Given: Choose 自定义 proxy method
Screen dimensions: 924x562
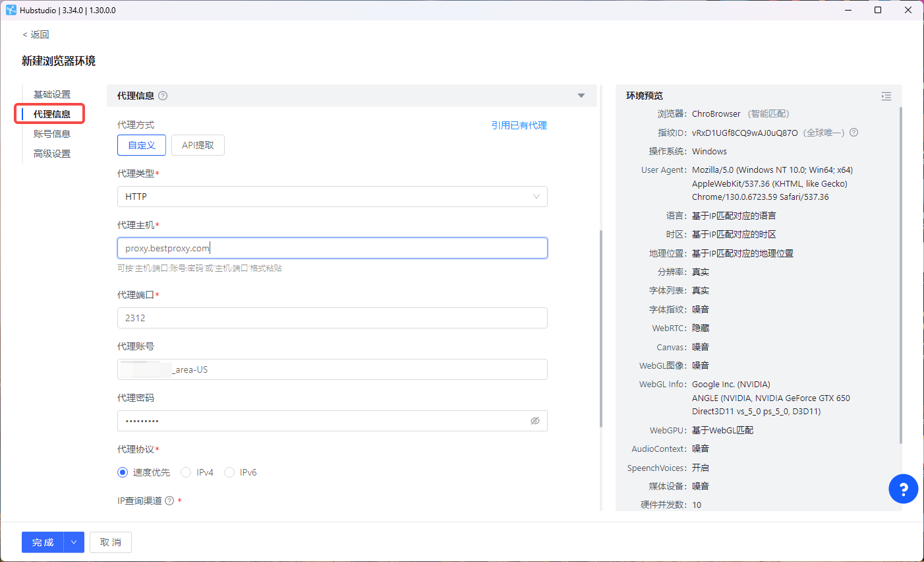Looking at the screenshot, I should coord(142,145).
